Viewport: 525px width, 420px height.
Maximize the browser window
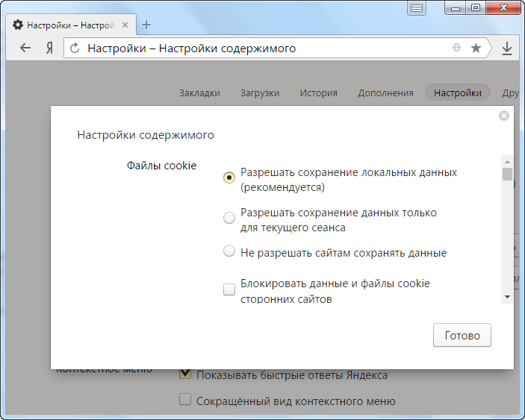(476, 8)
